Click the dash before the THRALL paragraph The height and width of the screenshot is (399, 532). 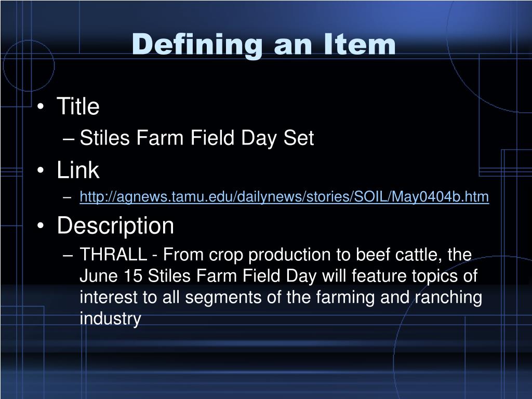(68, 255)
